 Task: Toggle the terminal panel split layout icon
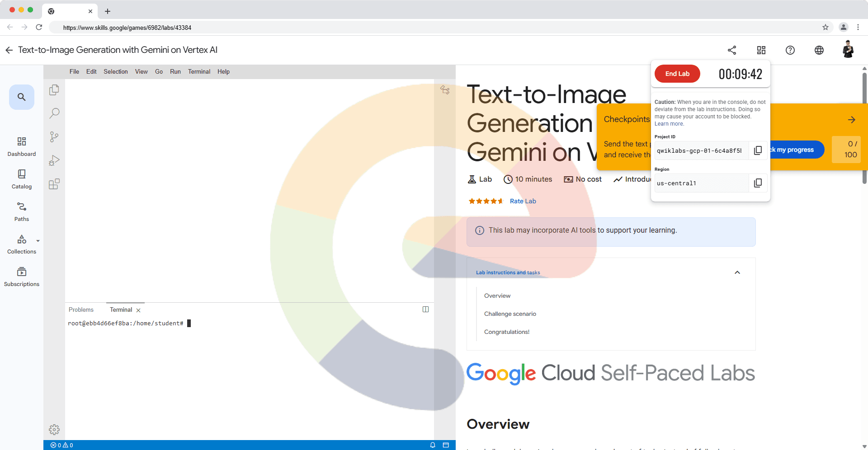tap(425, 309)
